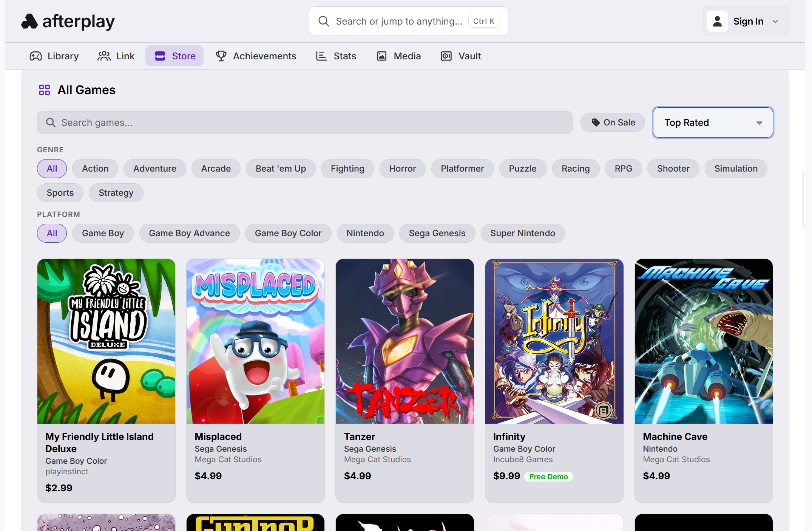Open the Machine Cave title link
The width and height of the screenshot is (812, 531).
point(675,437)
